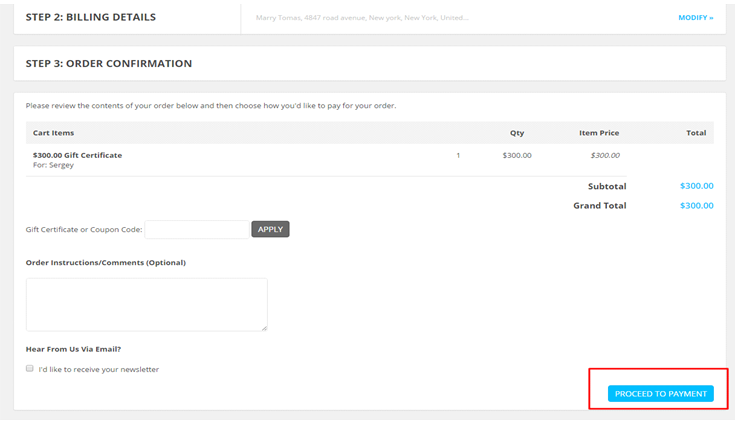735x424 pixels.
Task: Focus the Gift Certificate or Coupon Code field
Action: (197, 230)
